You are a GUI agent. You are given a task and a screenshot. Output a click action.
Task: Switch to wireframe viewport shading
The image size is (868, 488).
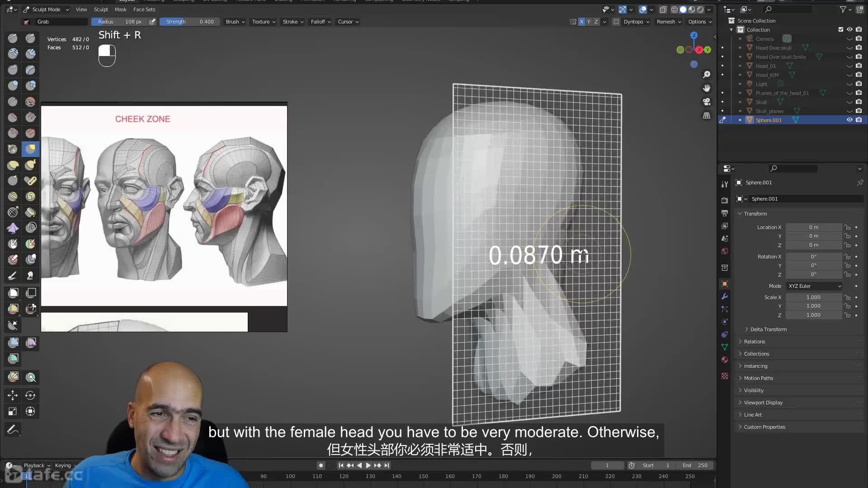pyautogui.click(x=674, y=9)
